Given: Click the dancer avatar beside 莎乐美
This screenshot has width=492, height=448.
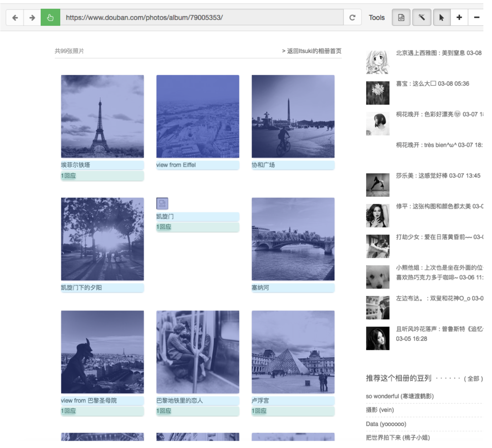Looking at the screenshot, I should click(378, 185).
